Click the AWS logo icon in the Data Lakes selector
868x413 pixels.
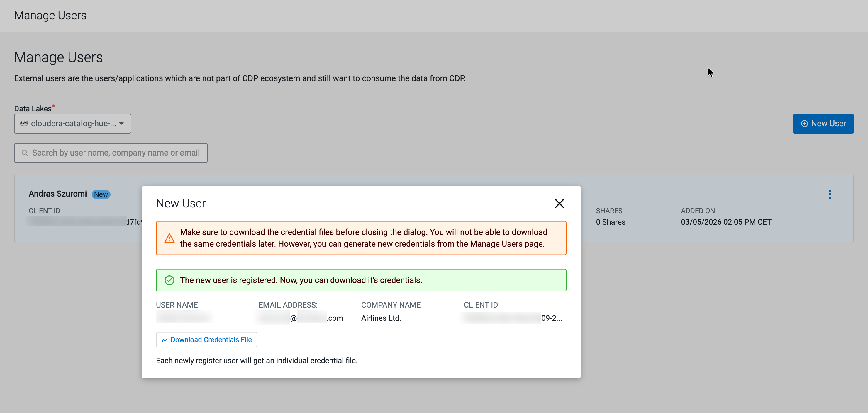point(24,123)
